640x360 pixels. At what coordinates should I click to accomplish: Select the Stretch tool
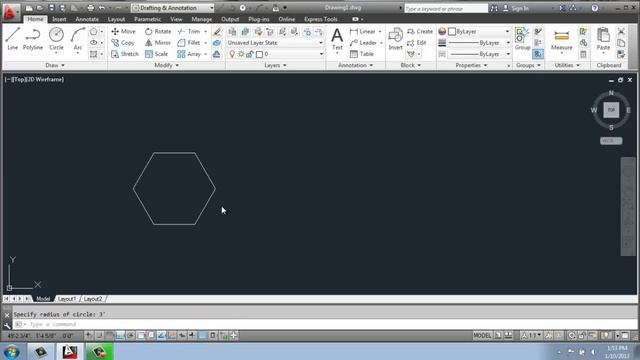[125, 54]
